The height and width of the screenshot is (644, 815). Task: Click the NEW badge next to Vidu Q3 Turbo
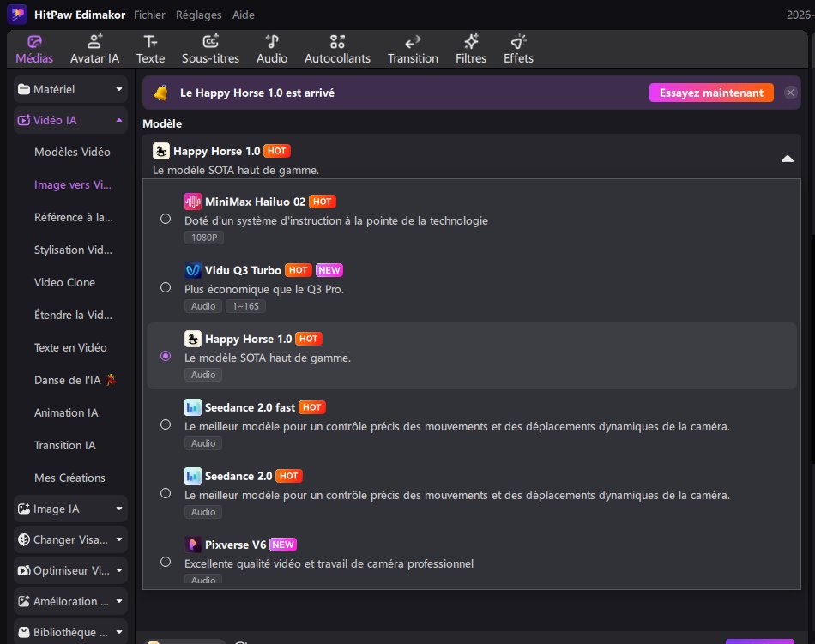tap(329, 271)
